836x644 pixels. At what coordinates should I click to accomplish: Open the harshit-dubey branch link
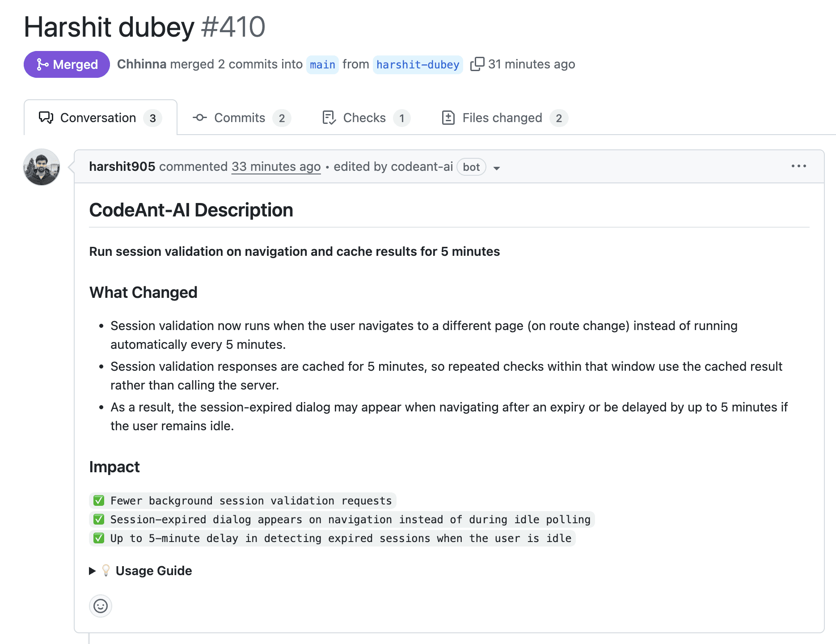point(418,65)
